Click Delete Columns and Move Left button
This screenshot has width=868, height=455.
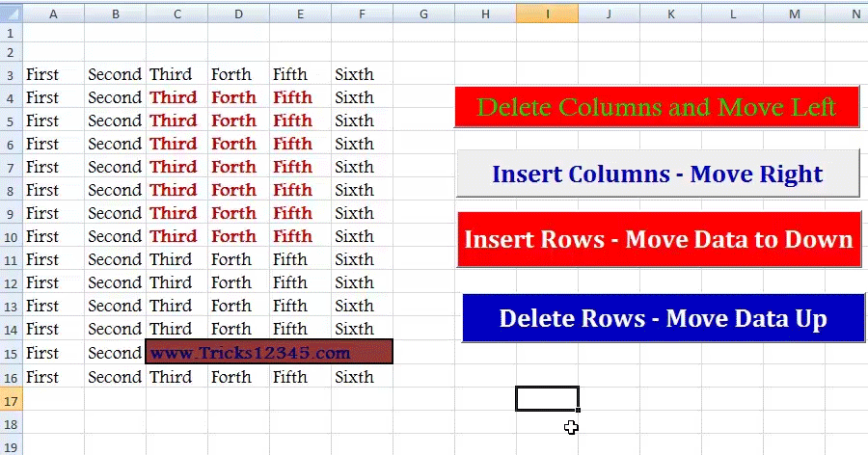pyautogui.click(x=657, y=107)
